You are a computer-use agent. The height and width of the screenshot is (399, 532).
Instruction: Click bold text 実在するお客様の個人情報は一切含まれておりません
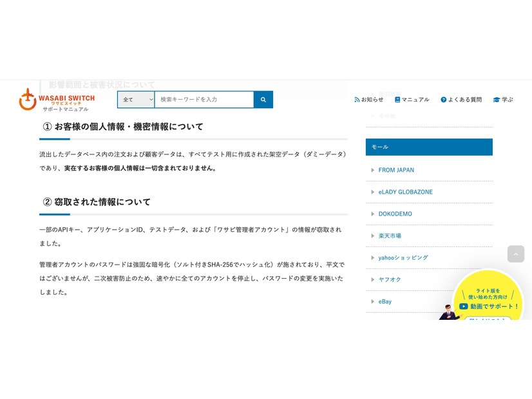click(x=140, y=168)
